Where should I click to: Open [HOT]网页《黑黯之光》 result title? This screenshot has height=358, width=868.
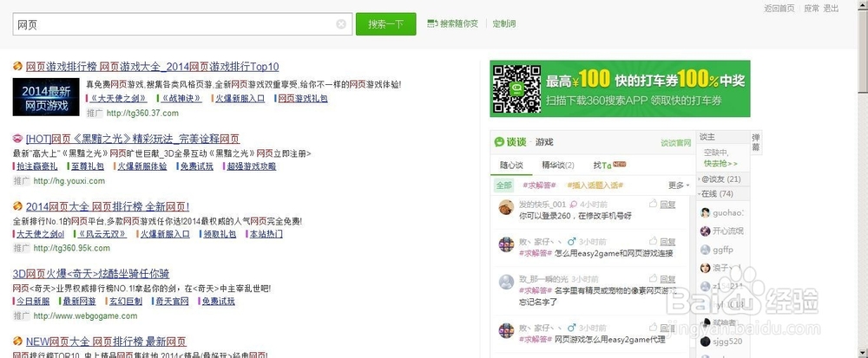point(133,139)
